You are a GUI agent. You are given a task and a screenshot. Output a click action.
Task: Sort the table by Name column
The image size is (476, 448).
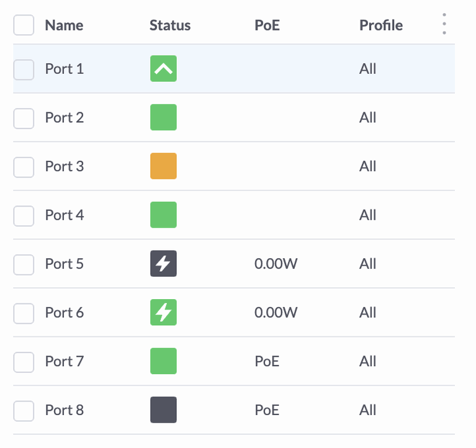coord(64,25)
